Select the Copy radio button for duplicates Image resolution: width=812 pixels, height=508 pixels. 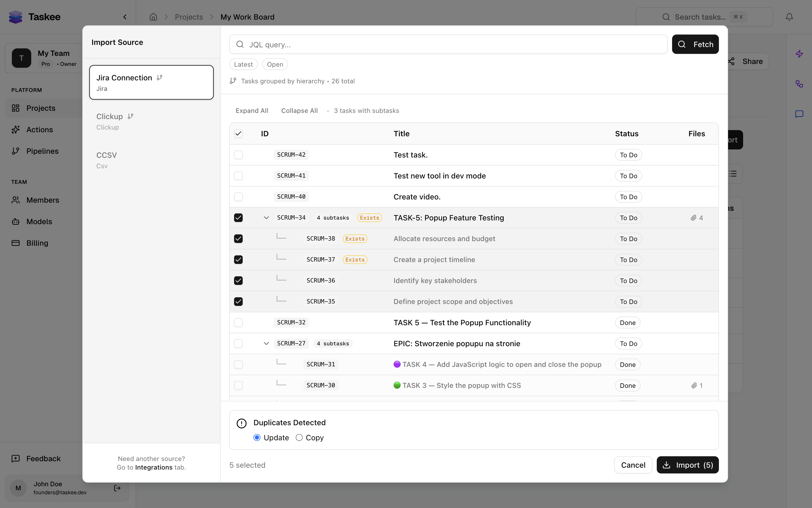coord(299,437)
